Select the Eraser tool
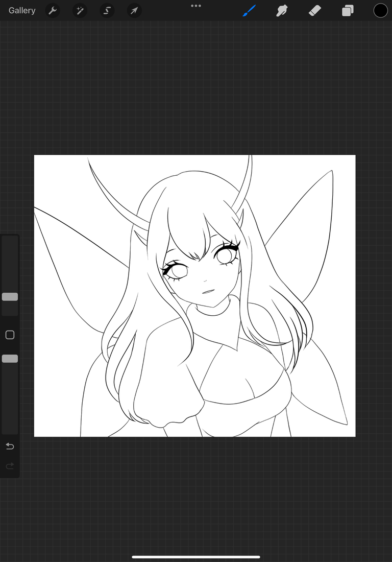 click(315, 10)
